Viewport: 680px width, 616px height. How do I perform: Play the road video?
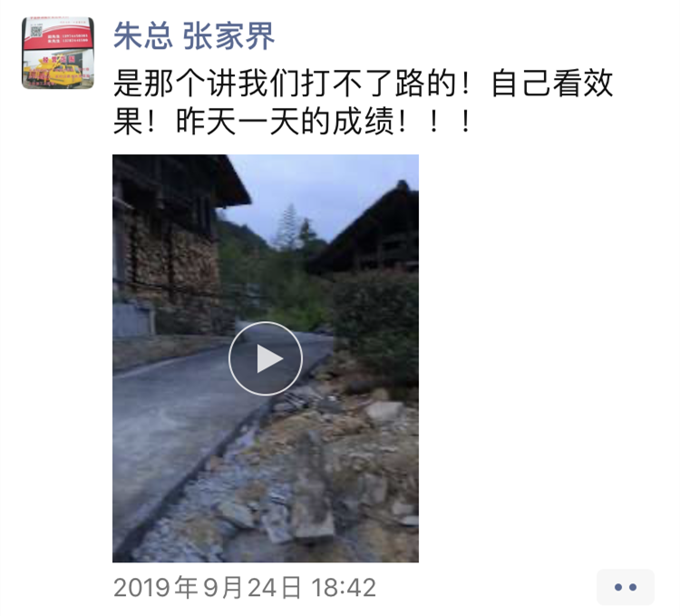pos(266,358)
